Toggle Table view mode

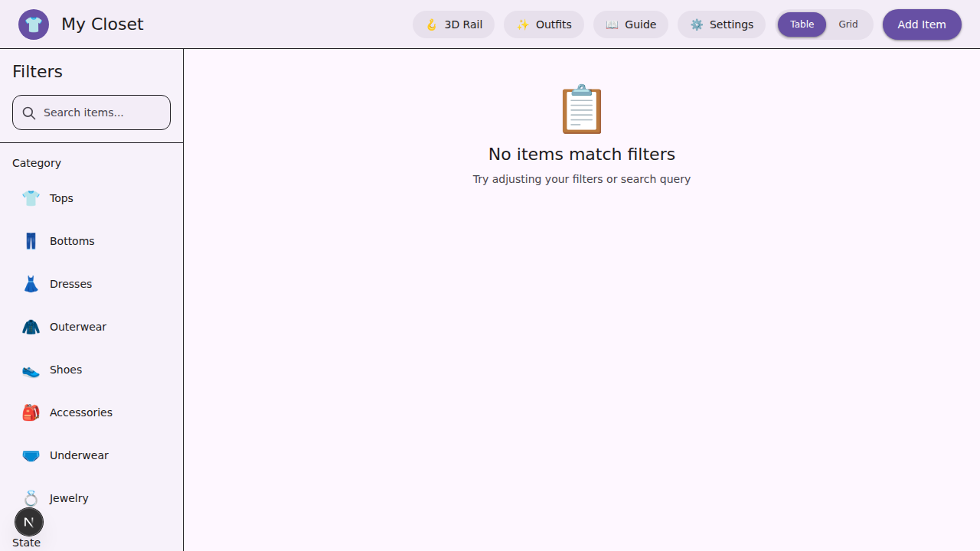click(802, 24)
